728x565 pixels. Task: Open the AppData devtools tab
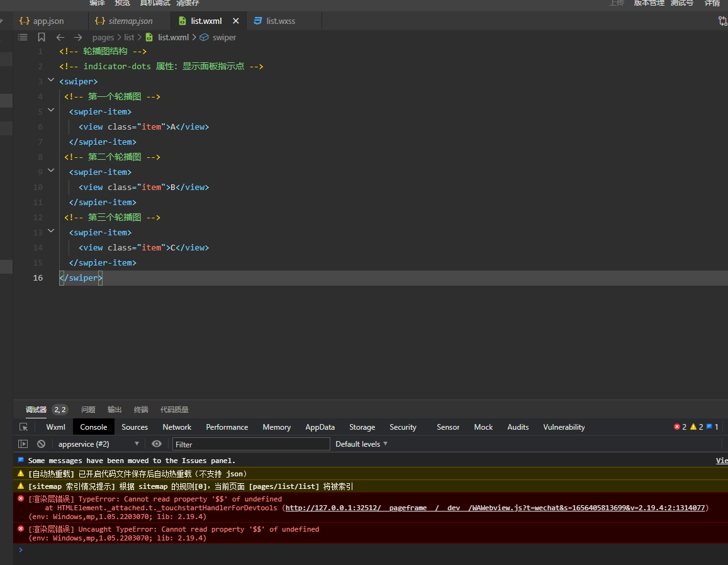[x=320, y=427]
